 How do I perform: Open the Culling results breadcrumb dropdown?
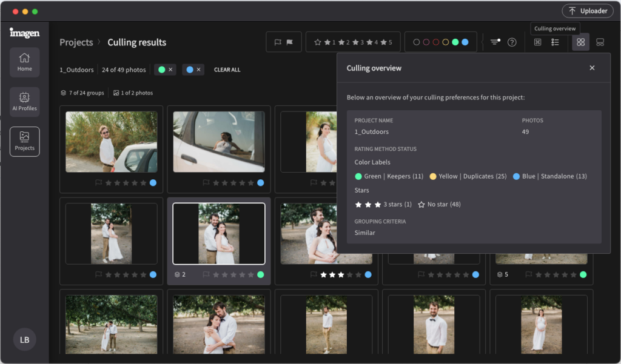(136, 42)
